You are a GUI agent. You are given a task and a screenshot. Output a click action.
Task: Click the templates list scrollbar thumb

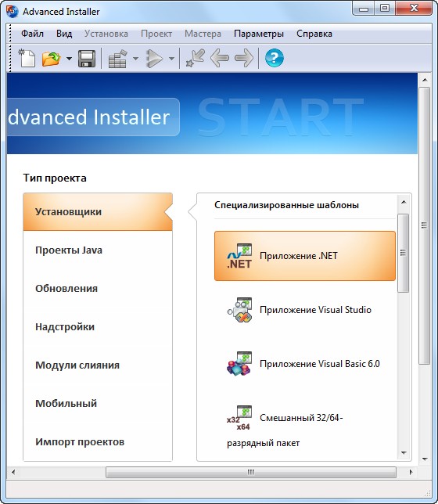[x=404, y=253]
